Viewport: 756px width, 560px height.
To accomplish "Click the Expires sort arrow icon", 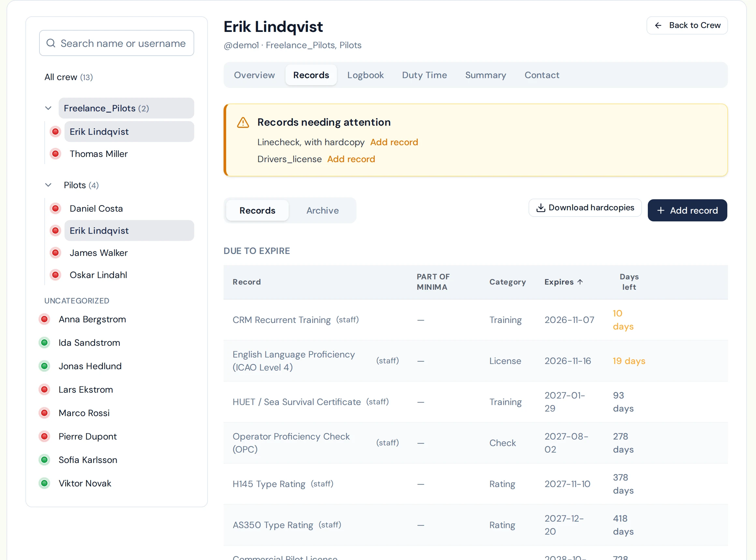I will (x=580, y=282).
